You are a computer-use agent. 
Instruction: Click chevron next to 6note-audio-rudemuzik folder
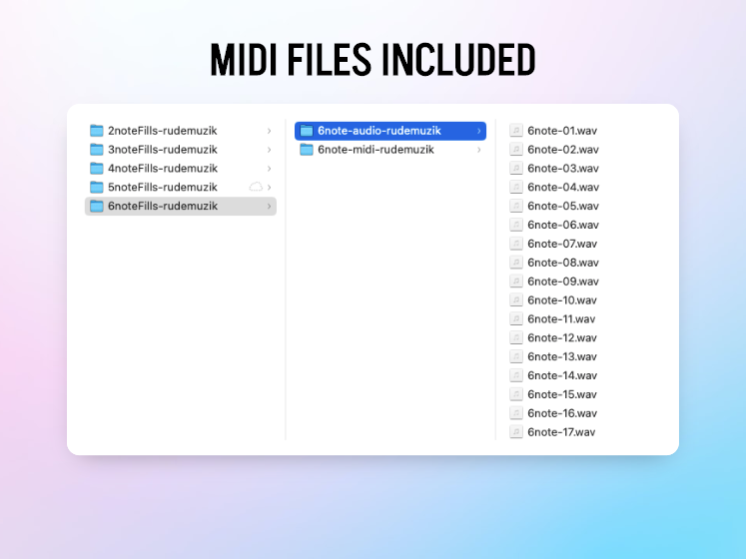click(x=479, y=131)
